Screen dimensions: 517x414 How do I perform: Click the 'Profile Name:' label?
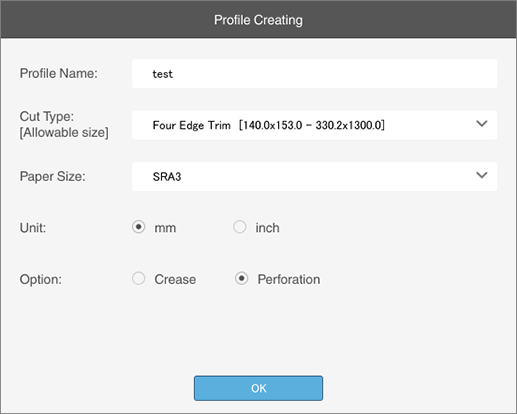[59, 73]
